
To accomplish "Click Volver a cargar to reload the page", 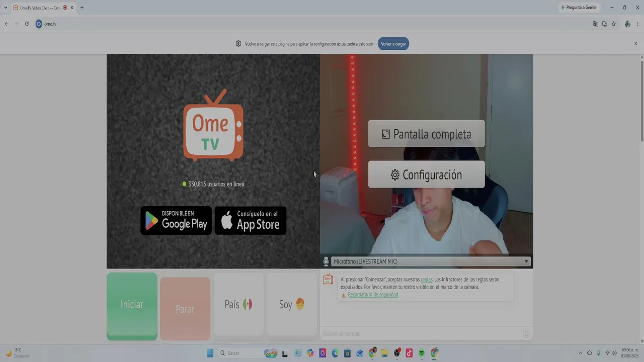I will 393,44.
